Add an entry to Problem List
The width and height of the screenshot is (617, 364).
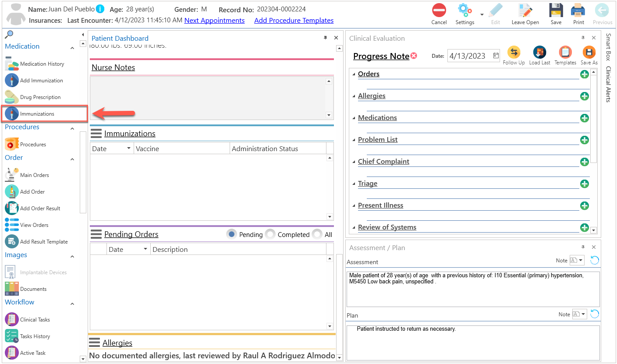tap(585, 140)
